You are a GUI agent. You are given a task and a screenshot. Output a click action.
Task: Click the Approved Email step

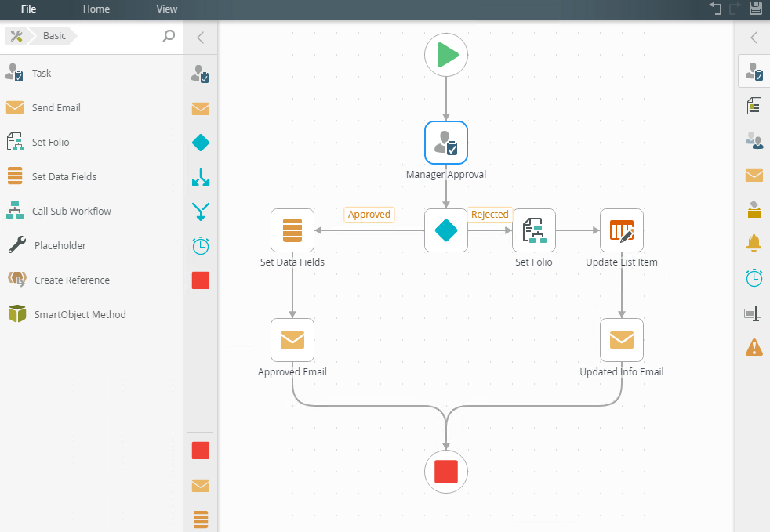pos(292,340)
